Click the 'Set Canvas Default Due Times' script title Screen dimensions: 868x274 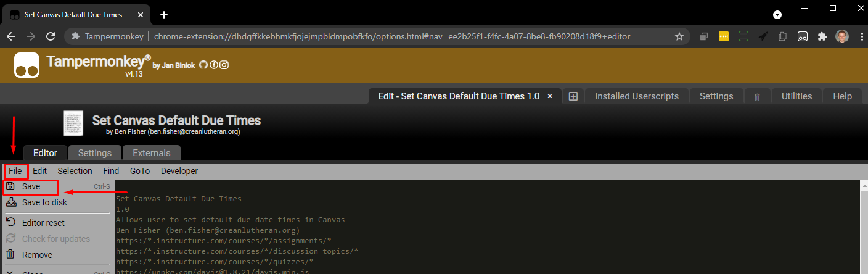pos(176,120)
